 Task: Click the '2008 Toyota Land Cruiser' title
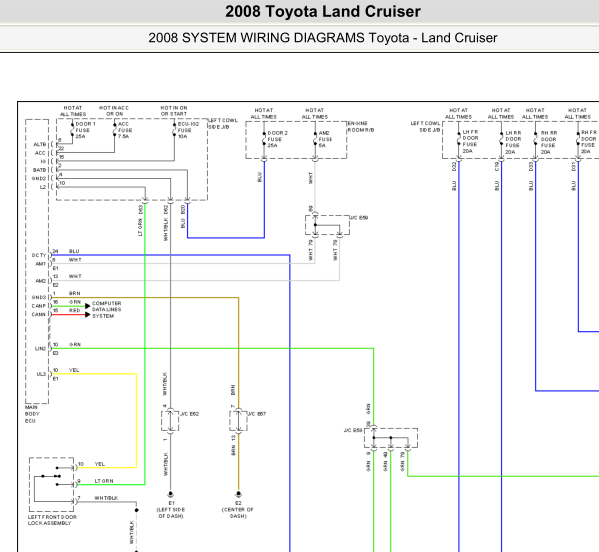pyautogui.click(x=322, y=11)
